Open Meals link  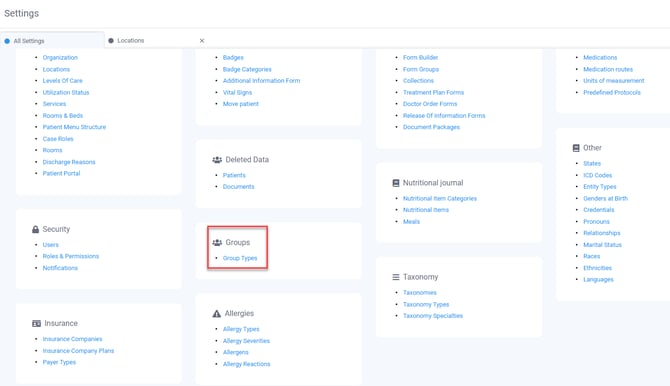(411, 222)
